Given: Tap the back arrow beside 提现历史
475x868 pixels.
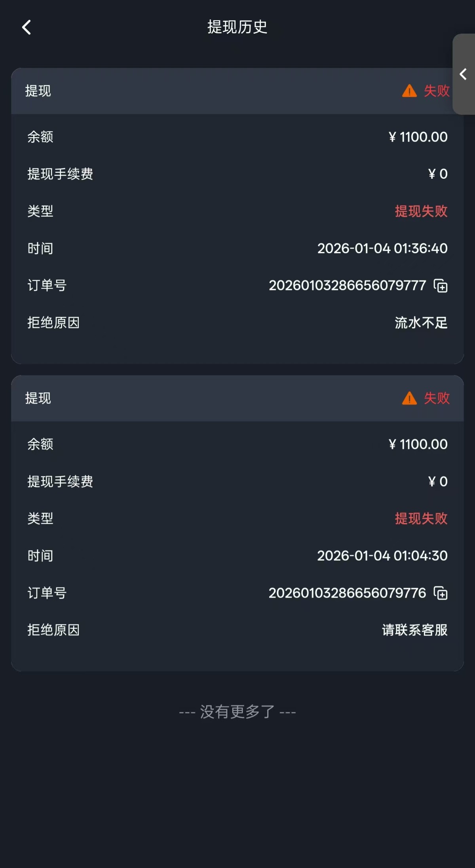Looking at the screenshot, I should pyautogui.click(x=27, y=28).
